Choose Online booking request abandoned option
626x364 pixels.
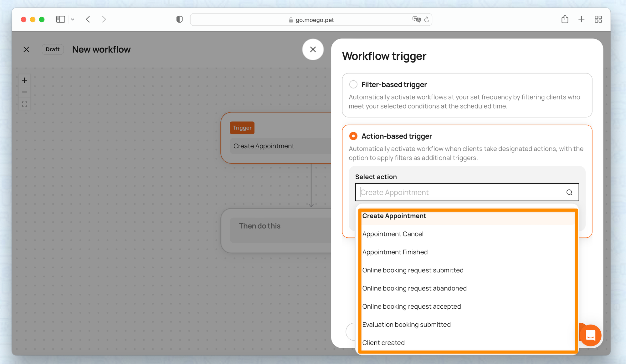pyautogui.click(x=414, y=288)
